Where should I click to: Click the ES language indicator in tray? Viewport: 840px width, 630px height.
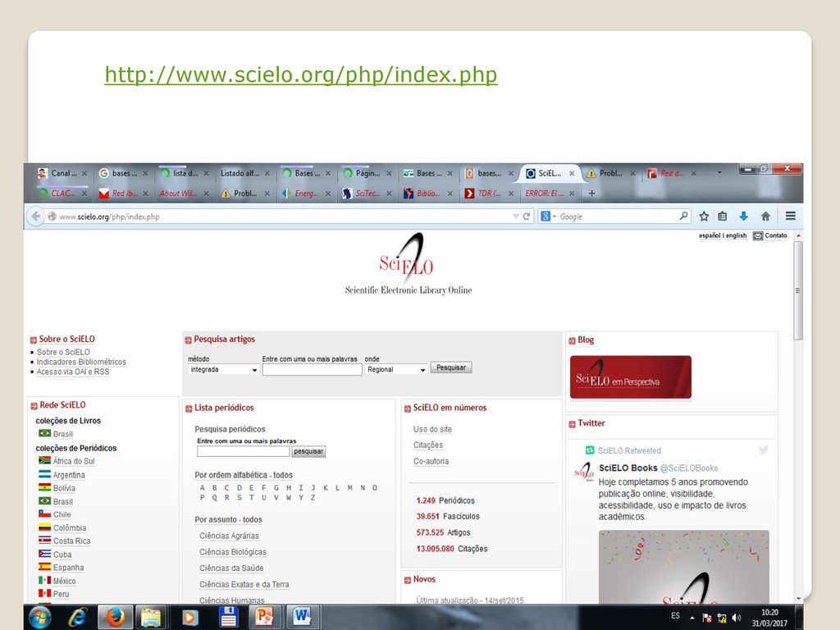pyautogui.click(x=676, y=616)
